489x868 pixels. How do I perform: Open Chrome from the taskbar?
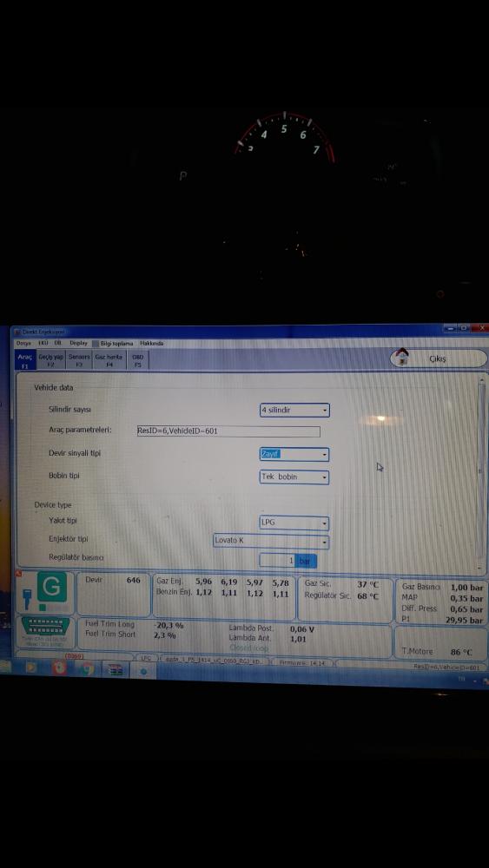pos(88,668)
